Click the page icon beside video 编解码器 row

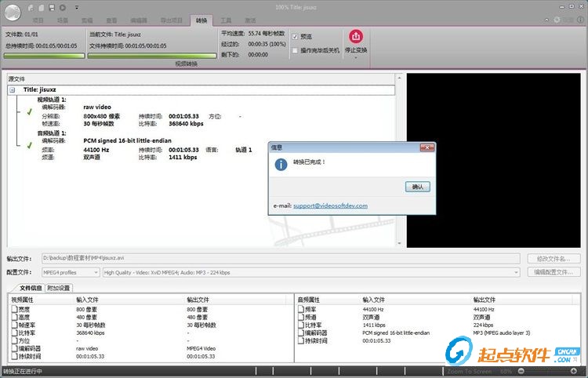click(14, 348)
